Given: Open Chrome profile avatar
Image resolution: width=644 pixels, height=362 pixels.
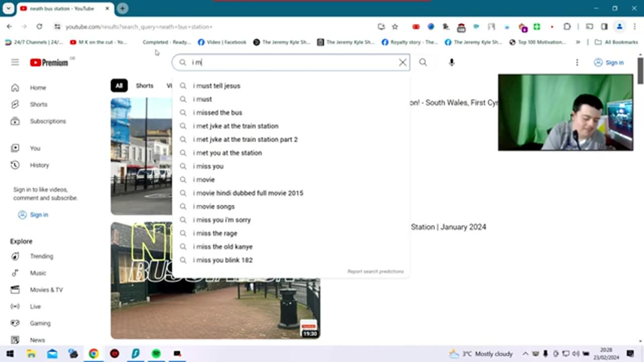Looking at the screenshot, I should coord(619,27).
